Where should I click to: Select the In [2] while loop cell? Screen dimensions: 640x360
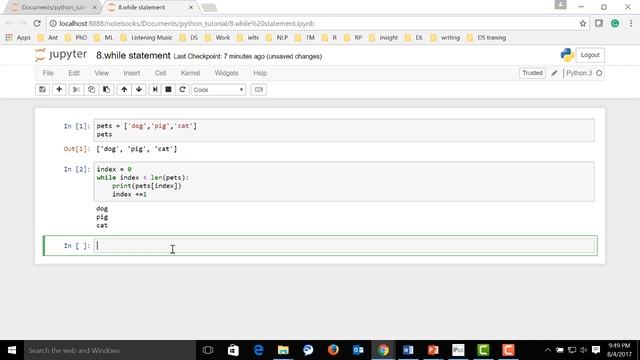(344, 182)
